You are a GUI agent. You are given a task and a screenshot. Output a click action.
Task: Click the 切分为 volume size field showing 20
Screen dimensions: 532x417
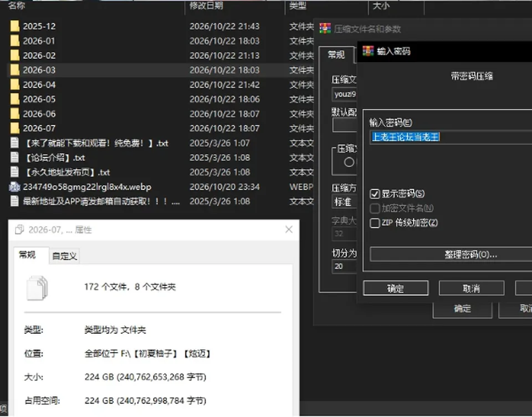tap(344, 267)
